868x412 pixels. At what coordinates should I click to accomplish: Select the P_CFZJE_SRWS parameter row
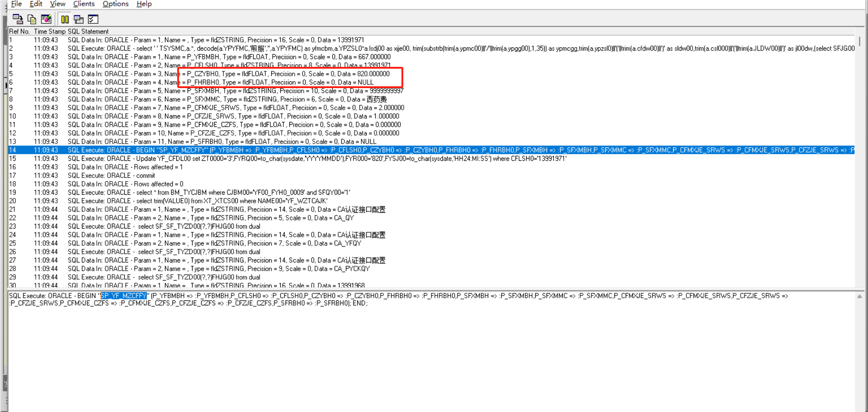coord(431,116)
